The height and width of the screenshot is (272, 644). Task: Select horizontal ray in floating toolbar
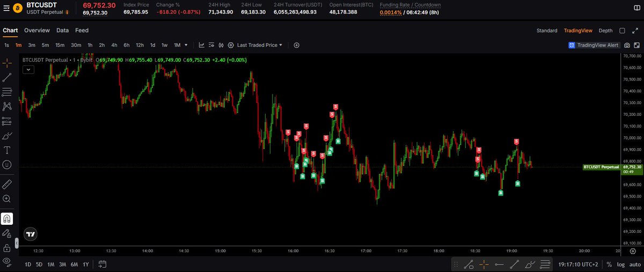[499, 264]
